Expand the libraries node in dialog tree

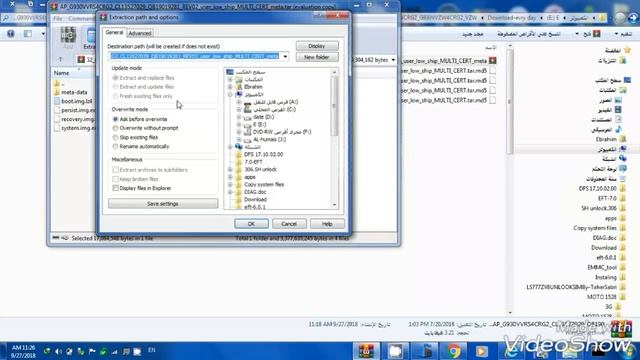[x=230, y=80]
